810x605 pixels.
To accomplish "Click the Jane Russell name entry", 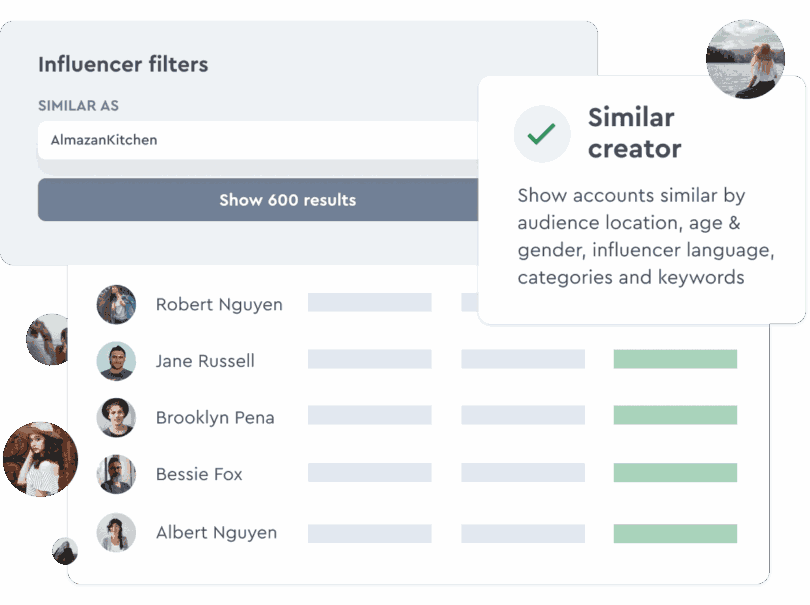I will pyautogui.click(x=204, y=361).
